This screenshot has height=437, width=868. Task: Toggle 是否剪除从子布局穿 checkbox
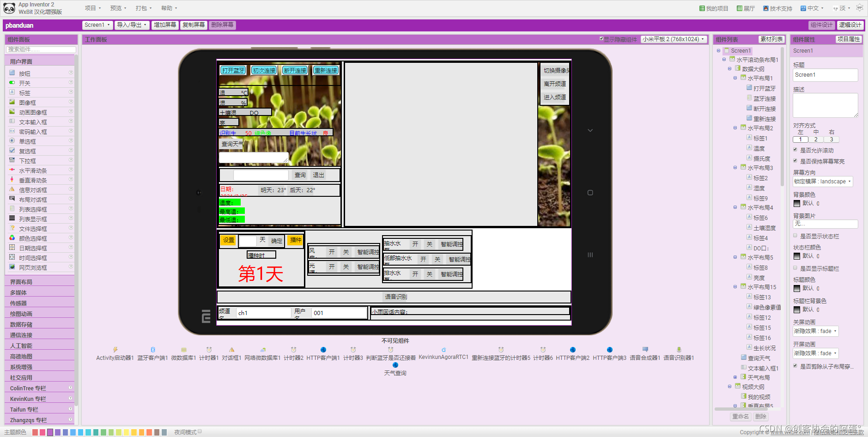[795, 366]
